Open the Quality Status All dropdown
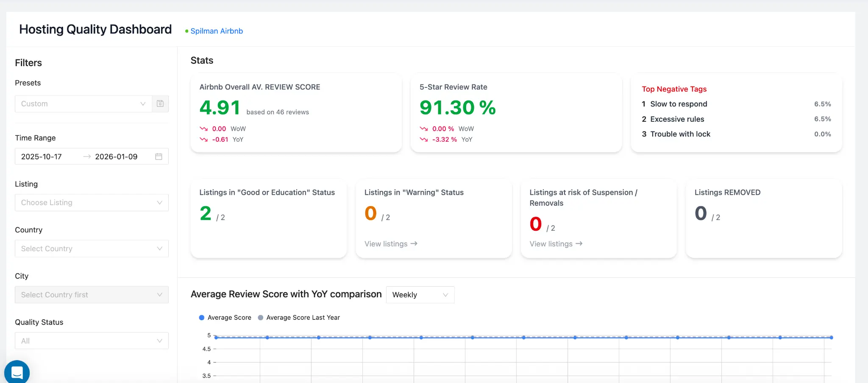Viewport: 868px width, 383px height. 92,341
